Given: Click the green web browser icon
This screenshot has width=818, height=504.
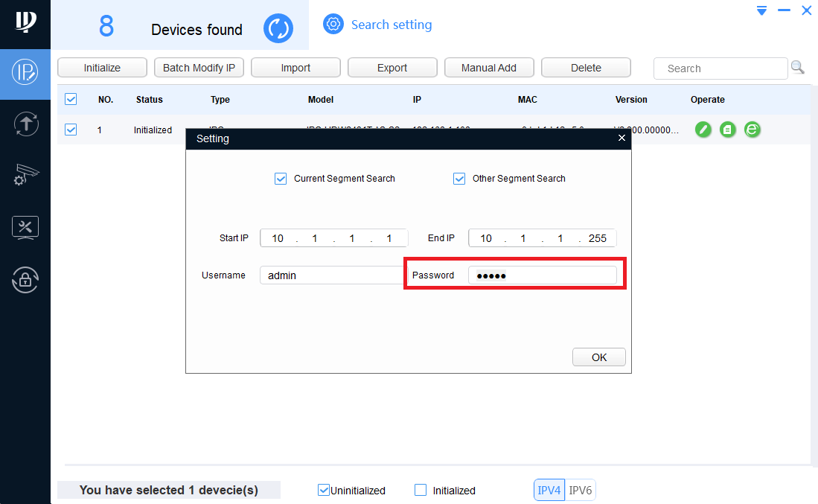Looking at the screenshot, I should click(753, 130).
